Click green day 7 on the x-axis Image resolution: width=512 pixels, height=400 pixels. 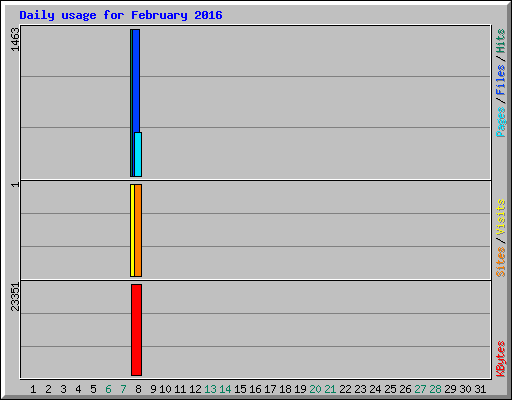[123, 389]
